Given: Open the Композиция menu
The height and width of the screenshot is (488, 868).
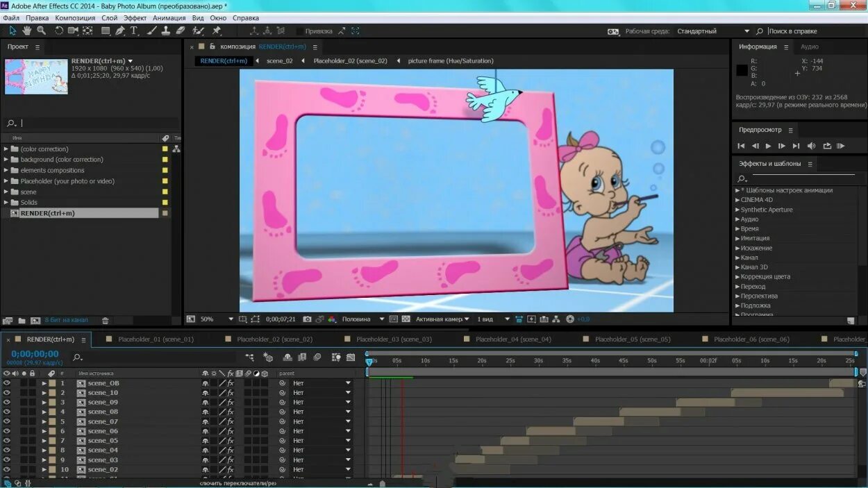Looking at the screenshot, I should coord(75,18).
